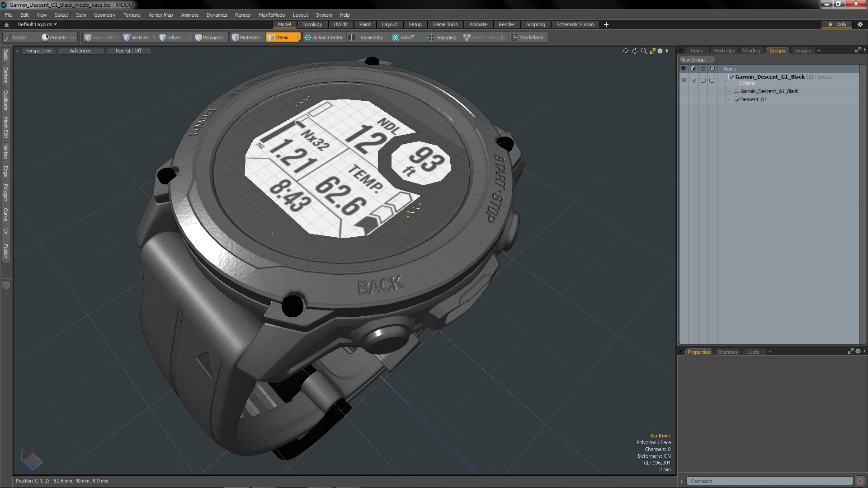
Task: Select the Descent_G1 mesh item
Action: pyautogui.click(x=753, y=99)
